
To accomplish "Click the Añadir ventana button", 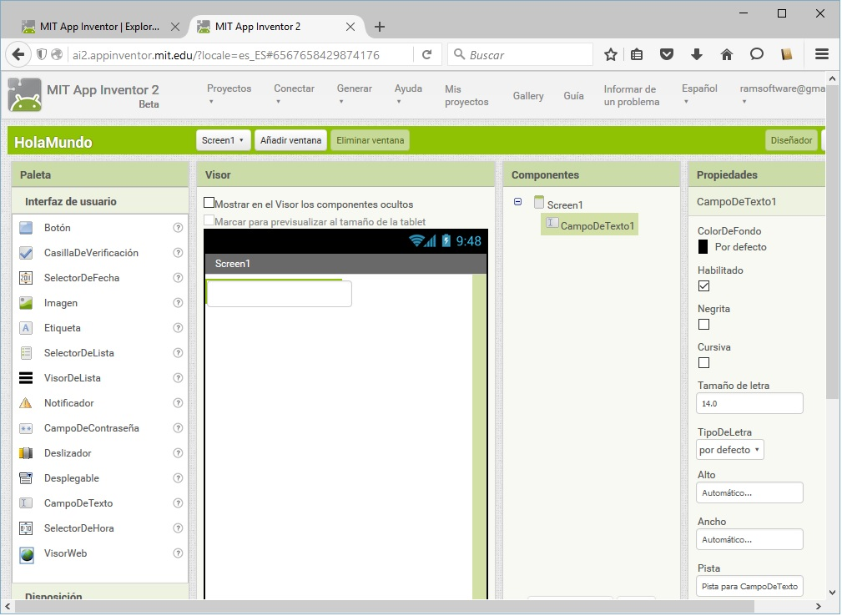I will point(290,140).
